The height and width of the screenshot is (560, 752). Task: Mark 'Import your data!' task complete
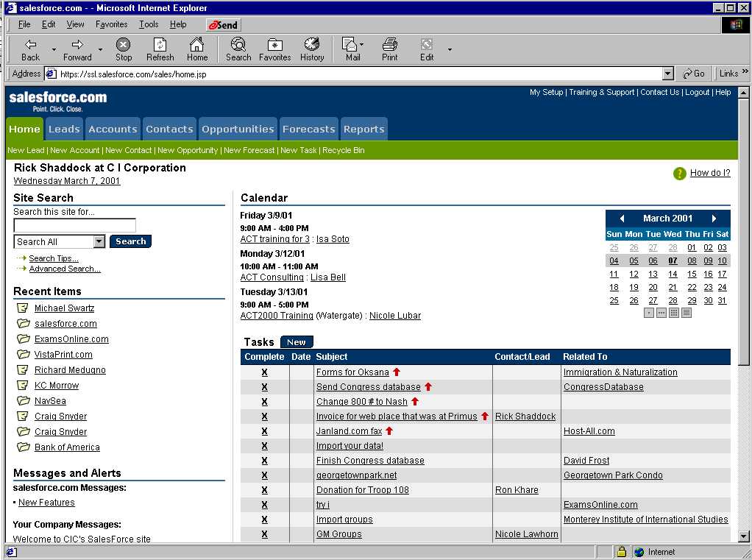click(264, 446)
